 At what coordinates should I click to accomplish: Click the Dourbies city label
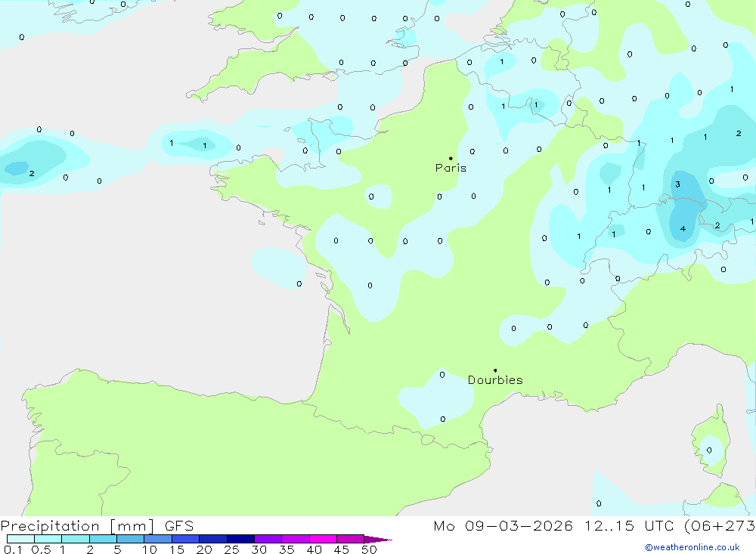(495, 380)
